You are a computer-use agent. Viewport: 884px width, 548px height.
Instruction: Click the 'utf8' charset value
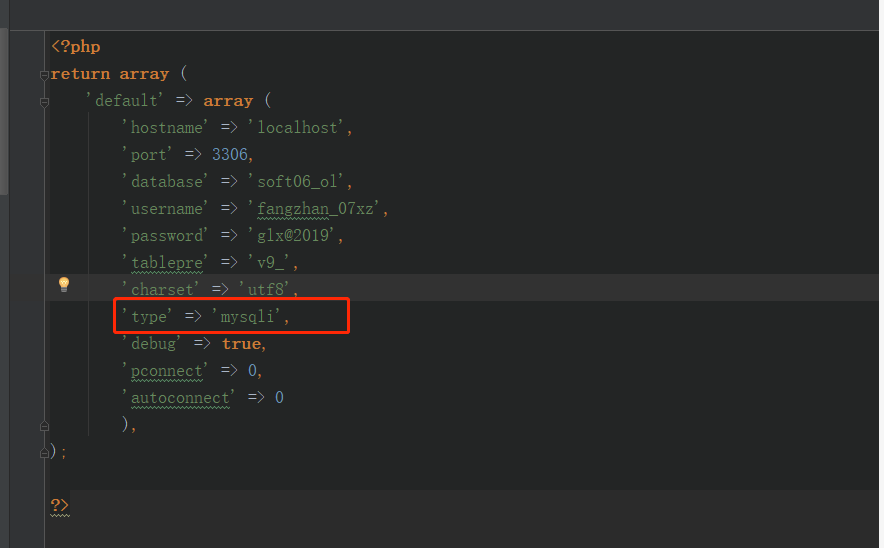point(265,290)
